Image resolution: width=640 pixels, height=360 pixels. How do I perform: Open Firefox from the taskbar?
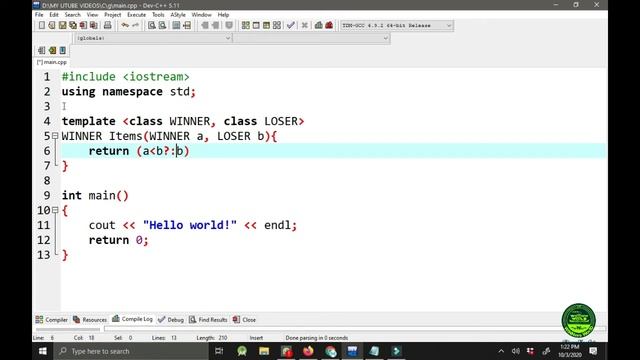(308, 351)
